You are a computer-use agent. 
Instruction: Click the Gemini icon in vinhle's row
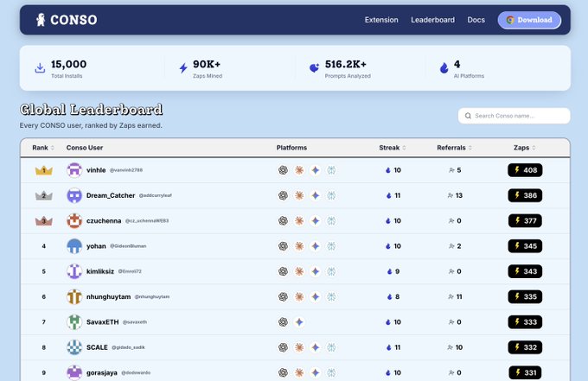click(x=316, y=170)
